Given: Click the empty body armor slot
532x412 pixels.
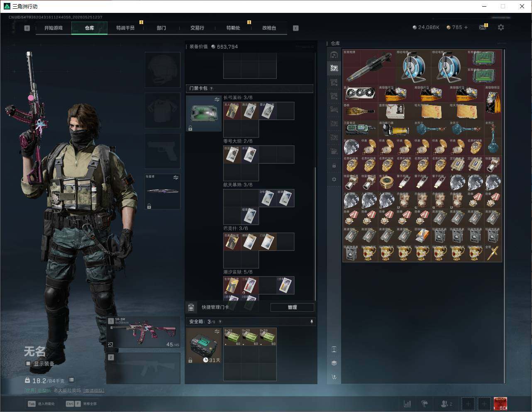Looking at the screenshot, I should coord(162,110).
